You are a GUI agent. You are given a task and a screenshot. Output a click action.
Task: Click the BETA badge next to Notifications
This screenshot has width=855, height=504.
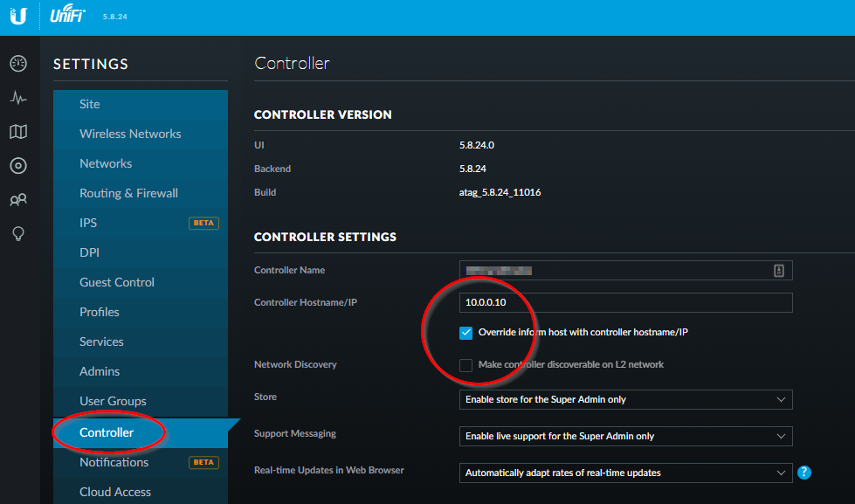coord(203,463)
